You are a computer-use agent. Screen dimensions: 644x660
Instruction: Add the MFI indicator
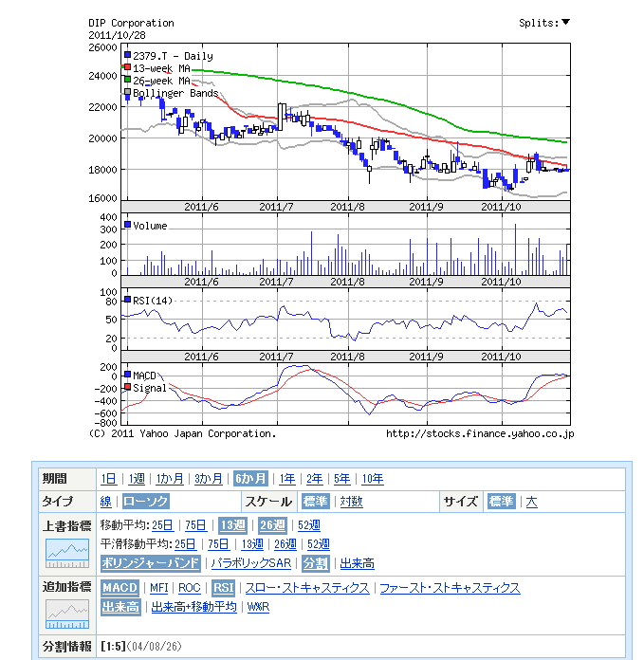(x=158, y=588)
